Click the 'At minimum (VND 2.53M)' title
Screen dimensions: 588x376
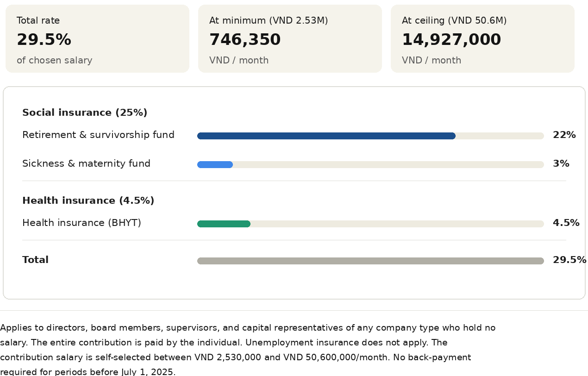click(269, 20)
